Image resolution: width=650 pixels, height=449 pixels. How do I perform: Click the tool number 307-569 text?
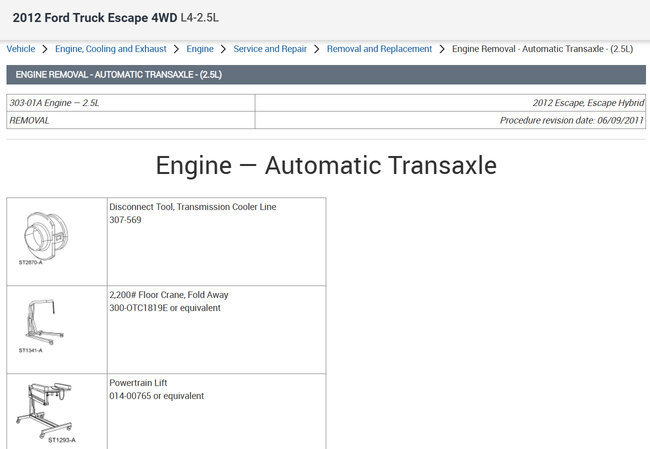[125, 220]
